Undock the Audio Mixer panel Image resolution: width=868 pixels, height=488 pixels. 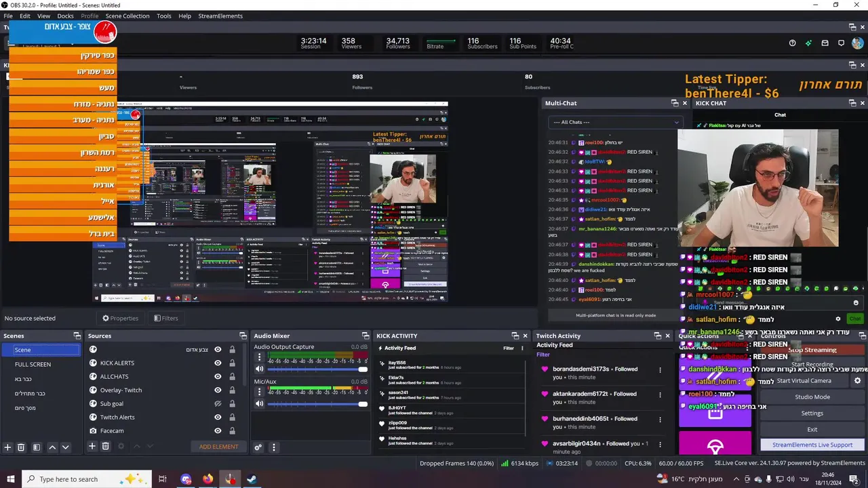click(365, 335)
